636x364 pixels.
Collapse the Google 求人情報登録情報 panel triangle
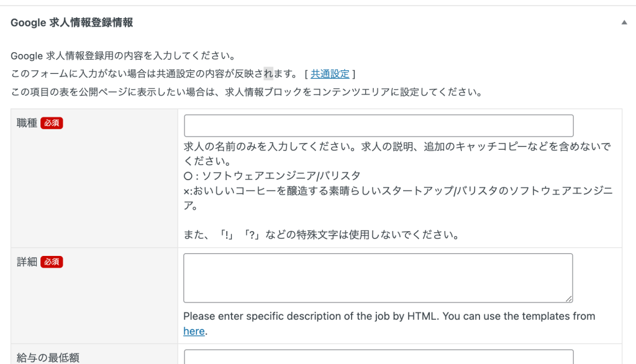click(x=624, y=23)
